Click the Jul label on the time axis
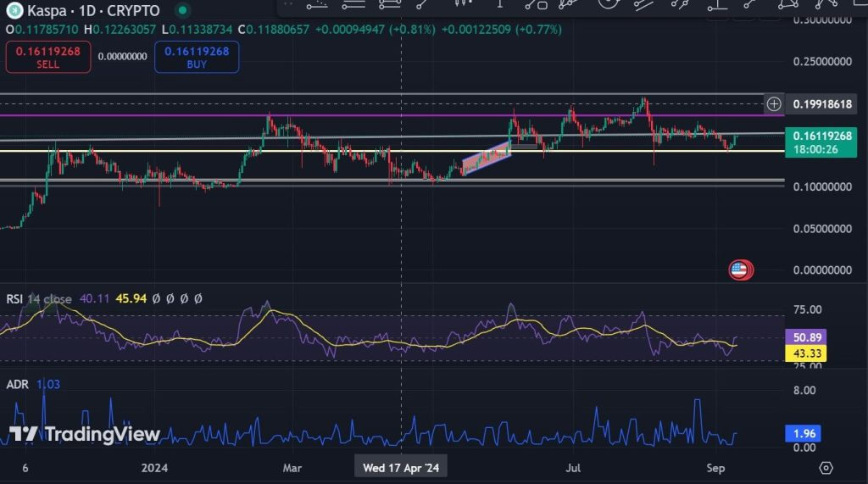This screenshot has width=868, height=484. coord(573,468)
